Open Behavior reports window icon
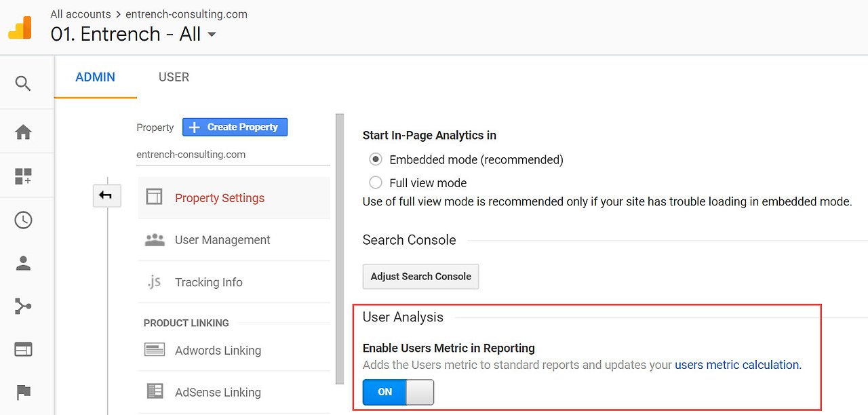868x415 pixels. [23, 349]
